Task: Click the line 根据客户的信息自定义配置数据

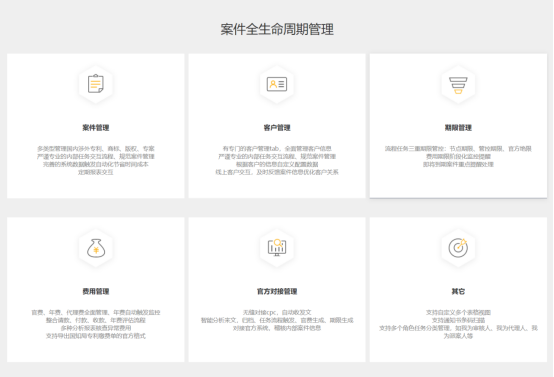Action: tap(277, 164)
